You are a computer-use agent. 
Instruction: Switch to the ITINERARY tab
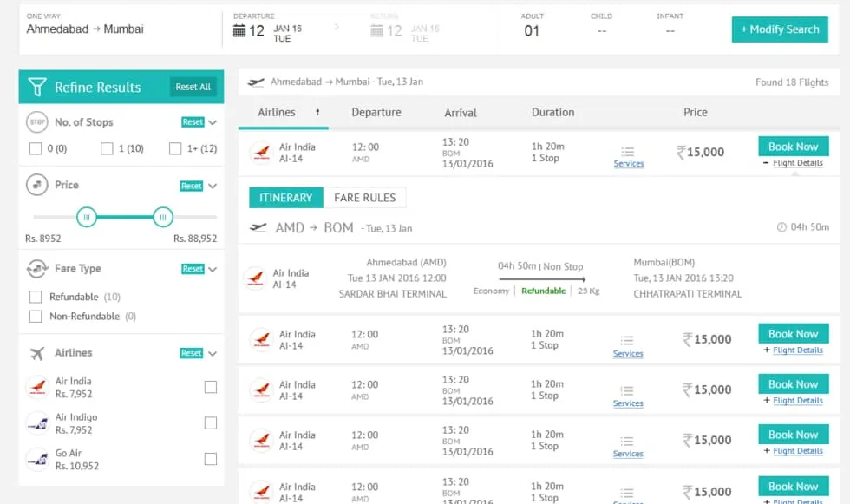tap(285, 198)
